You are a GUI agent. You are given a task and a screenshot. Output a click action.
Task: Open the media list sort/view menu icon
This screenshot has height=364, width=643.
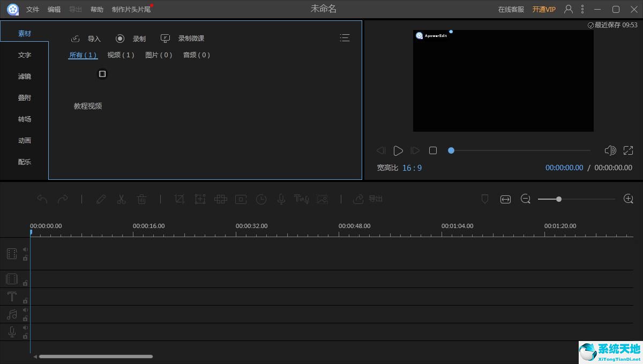[345, 38]
